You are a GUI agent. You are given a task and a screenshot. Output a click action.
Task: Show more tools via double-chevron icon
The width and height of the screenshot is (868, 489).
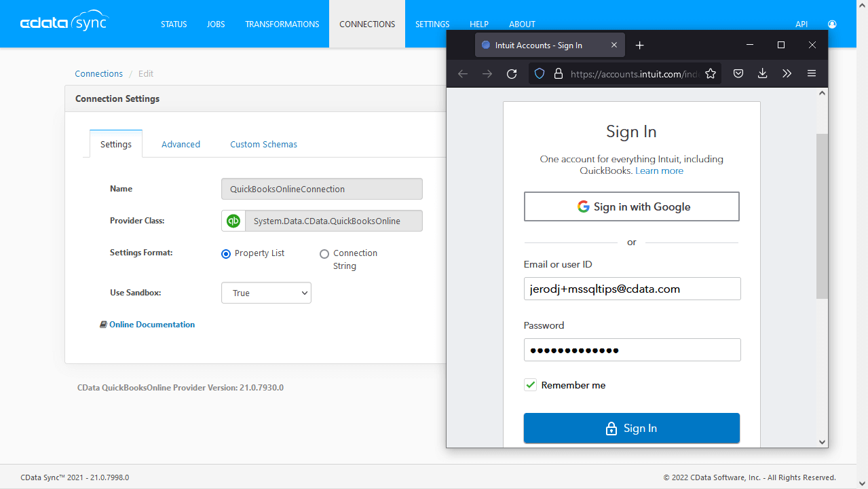[787, 73]
